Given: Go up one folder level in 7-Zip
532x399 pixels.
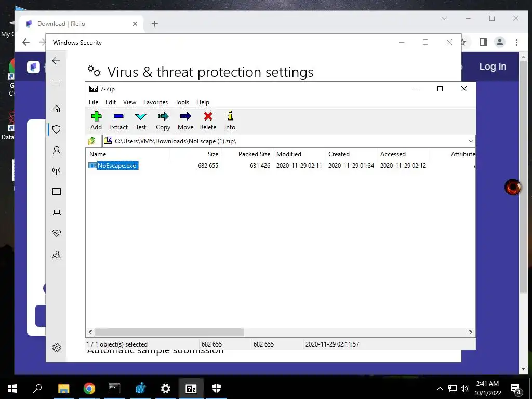Looking at the screenshot, I should click(x=92, y=140).
